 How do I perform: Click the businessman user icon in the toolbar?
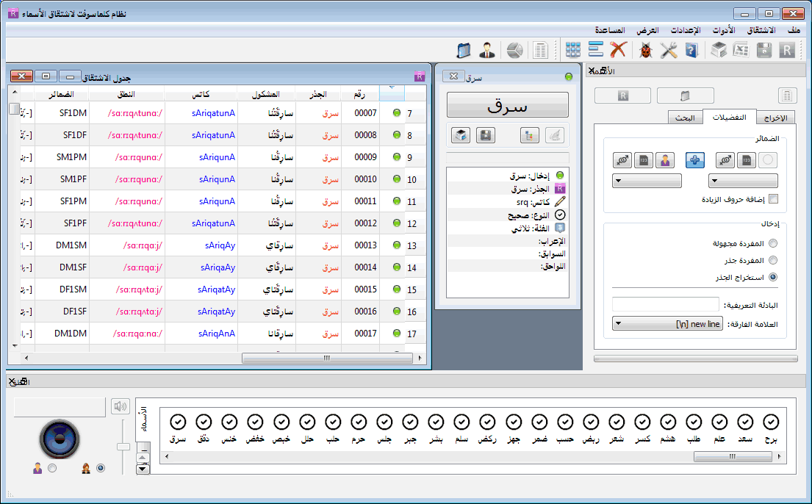point(486,50)
